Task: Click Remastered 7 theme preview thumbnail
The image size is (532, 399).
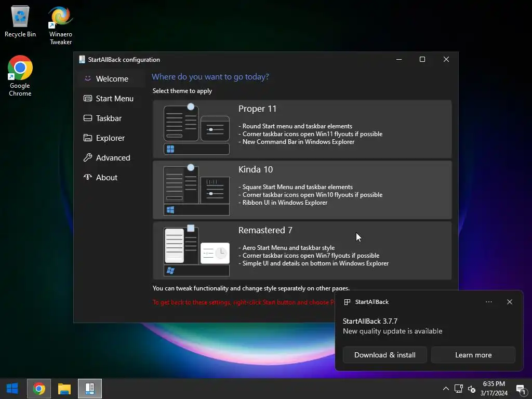Action: click(196, 250)
